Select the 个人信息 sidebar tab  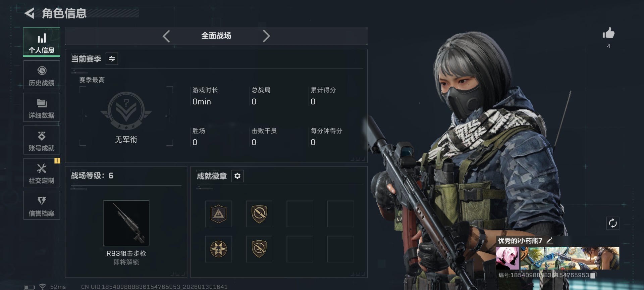tap(42, 42)
